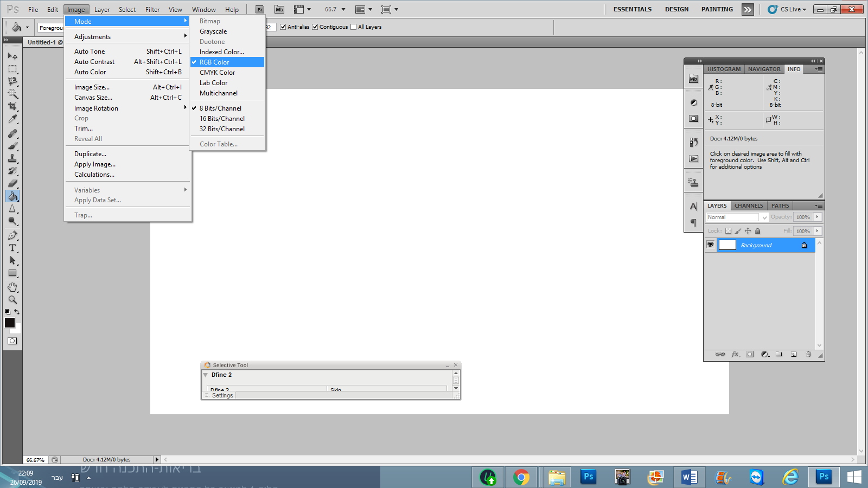The image size is (868, 488).
Task: Open the View Extras dropdown
Action: click(303, 9)
